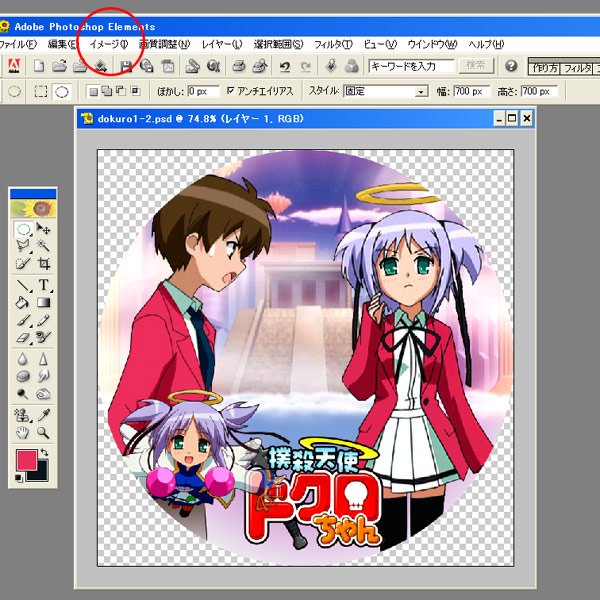Select the Paint Bucket tool
The image size is (600, 600).
click(x=23, y=303)
